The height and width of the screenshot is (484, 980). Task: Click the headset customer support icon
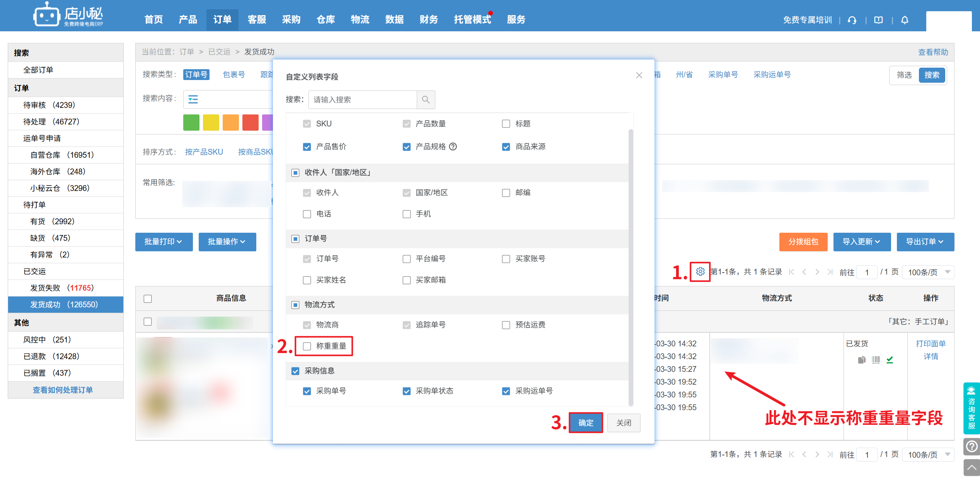[x=852, y=20]
